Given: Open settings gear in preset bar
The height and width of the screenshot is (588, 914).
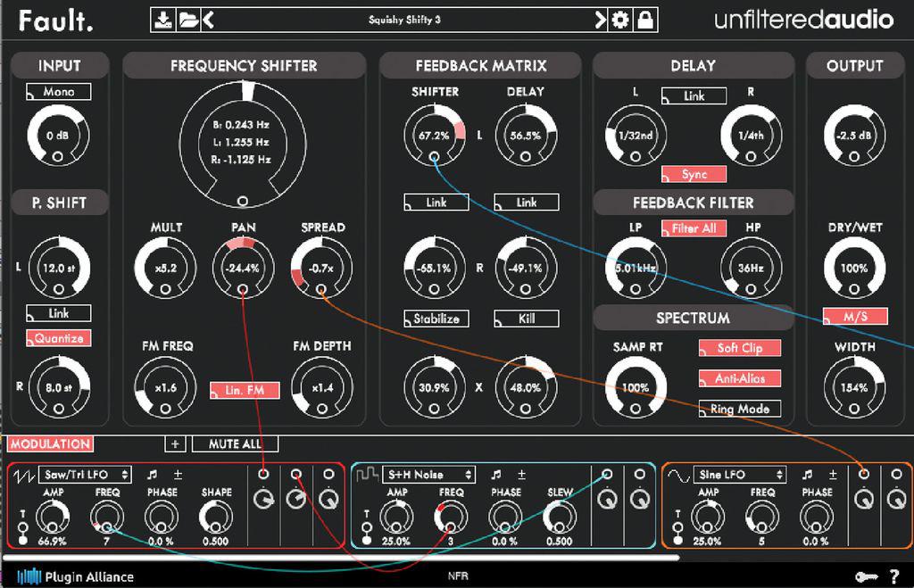Looking at the screenshot, I should pyautogui.click(x=620, y=20).
